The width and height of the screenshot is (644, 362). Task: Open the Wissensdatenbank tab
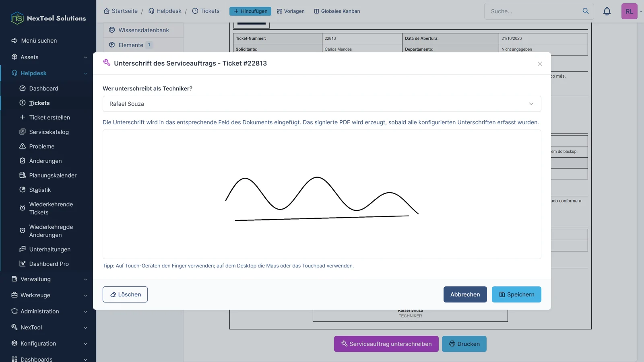[143, 30]
